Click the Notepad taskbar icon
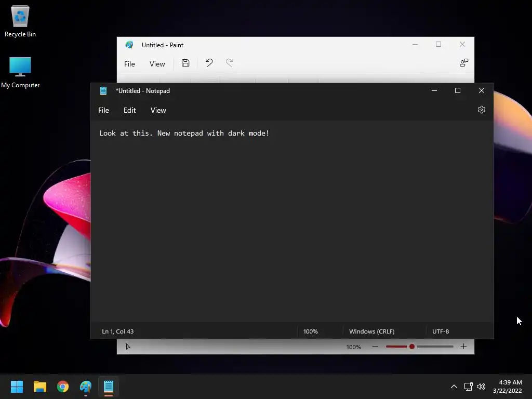Image resolution: width=532 pixels, height=399 pixels. [x=109, y=387]
